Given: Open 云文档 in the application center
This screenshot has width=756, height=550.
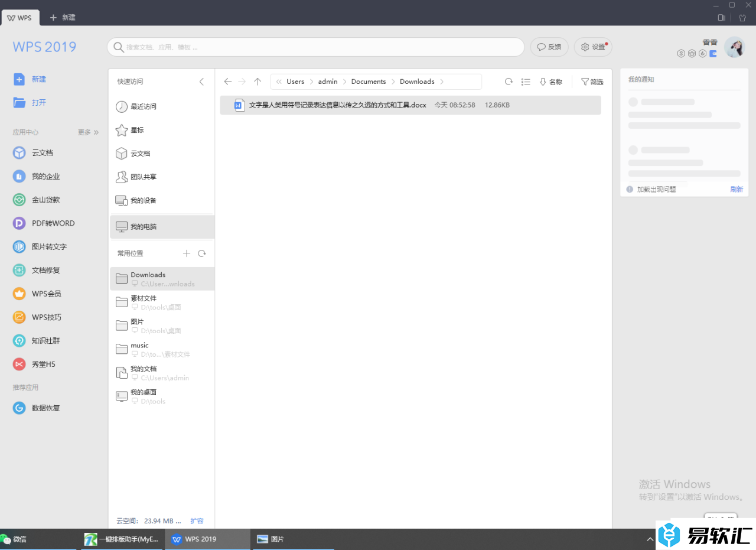Looking at the screenshot, I should tap(34, 152).
